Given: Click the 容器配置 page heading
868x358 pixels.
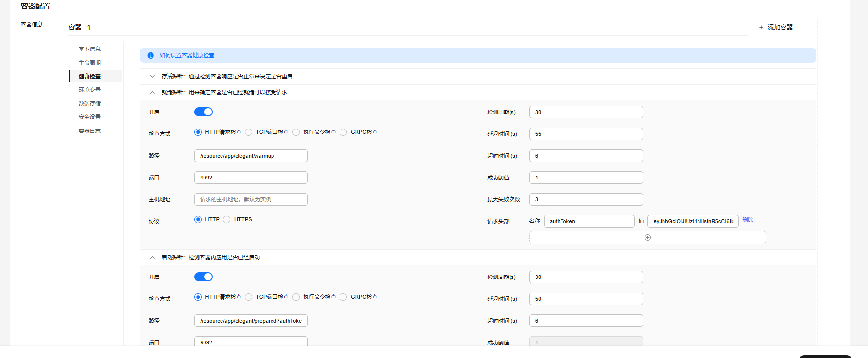Looking at the screenshot, I should click(35, 6).
